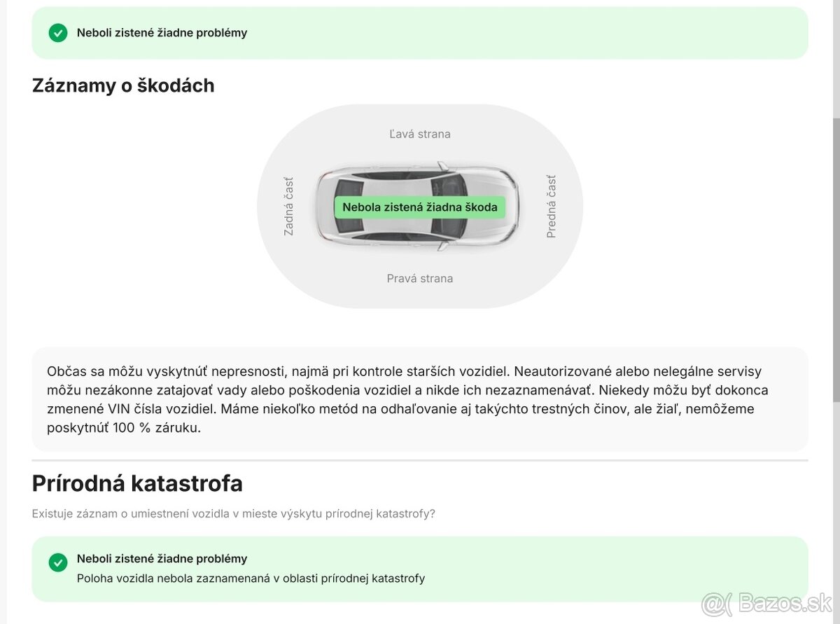Click the green checkmark in the Prírodná katastrofa result
Screen dimensions: 840x624
(x=58, y=562)
